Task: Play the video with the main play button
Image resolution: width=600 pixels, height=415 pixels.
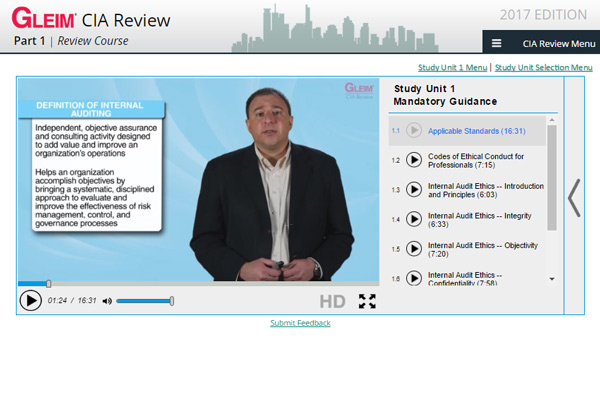Action: pyautogui.click(x=31, y=301)
